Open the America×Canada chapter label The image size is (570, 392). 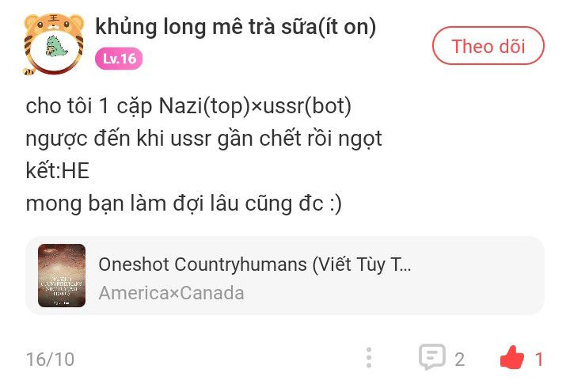pos(171,293)
